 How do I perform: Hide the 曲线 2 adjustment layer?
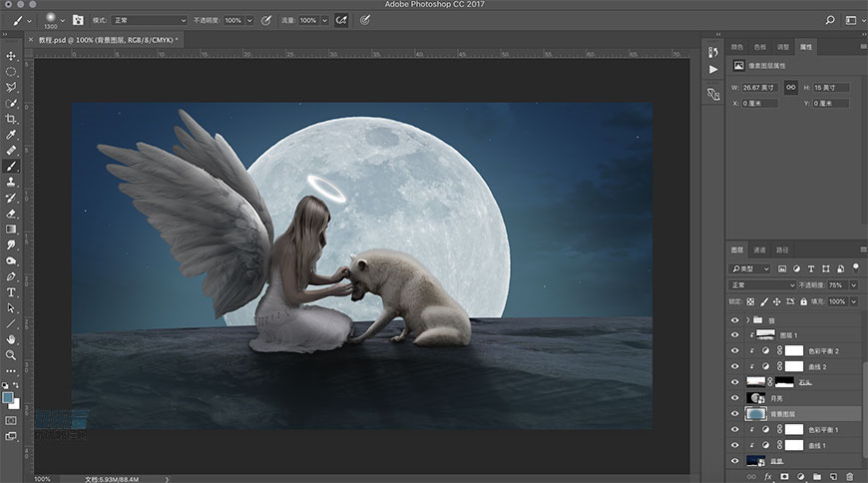pyautogui.click(x=734, y=366)
